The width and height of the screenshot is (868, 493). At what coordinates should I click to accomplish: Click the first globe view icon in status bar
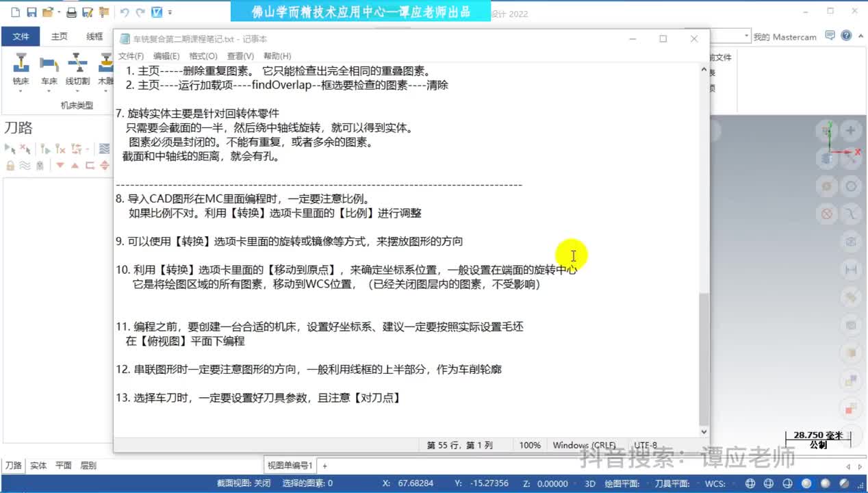click(x=751, y=483)
